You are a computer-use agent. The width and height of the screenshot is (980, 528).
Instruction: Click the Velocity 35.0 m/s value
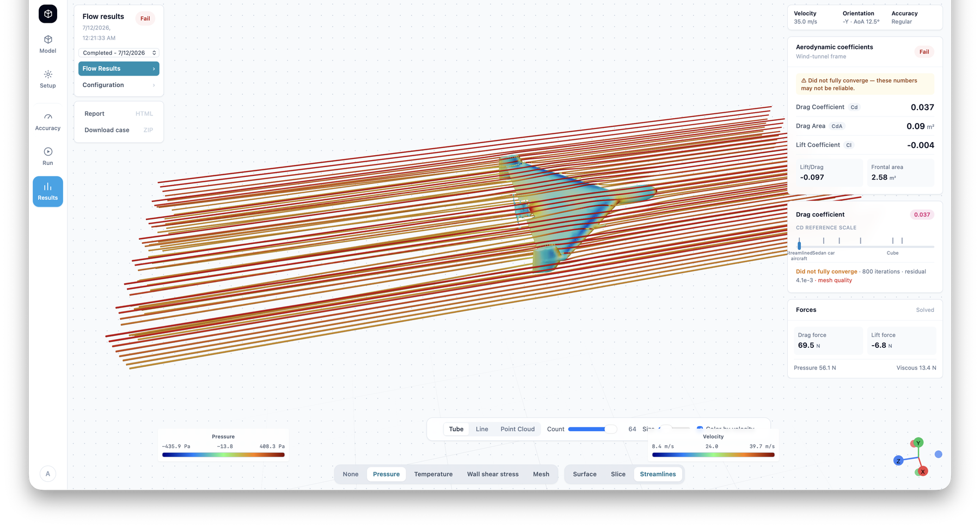pos(805,22)
